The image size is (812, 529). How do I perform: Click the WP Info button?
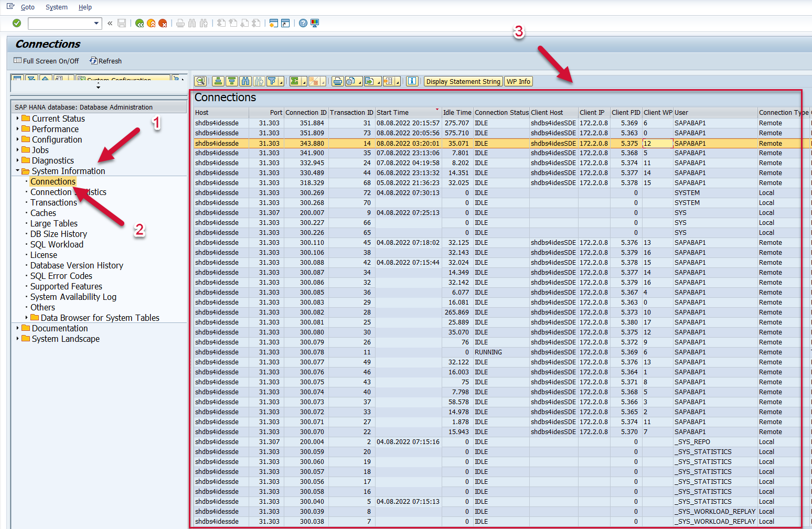click(518, 81)
